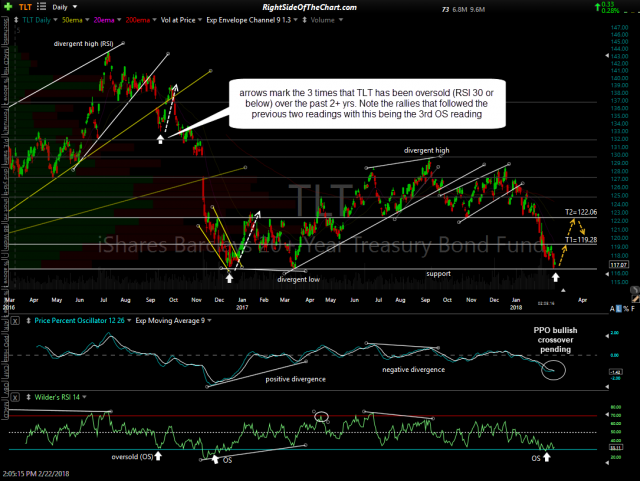This screenshot has height=481, width=640.
Task: Open the 200ema dropdown arrow
Action: [154, 20]
